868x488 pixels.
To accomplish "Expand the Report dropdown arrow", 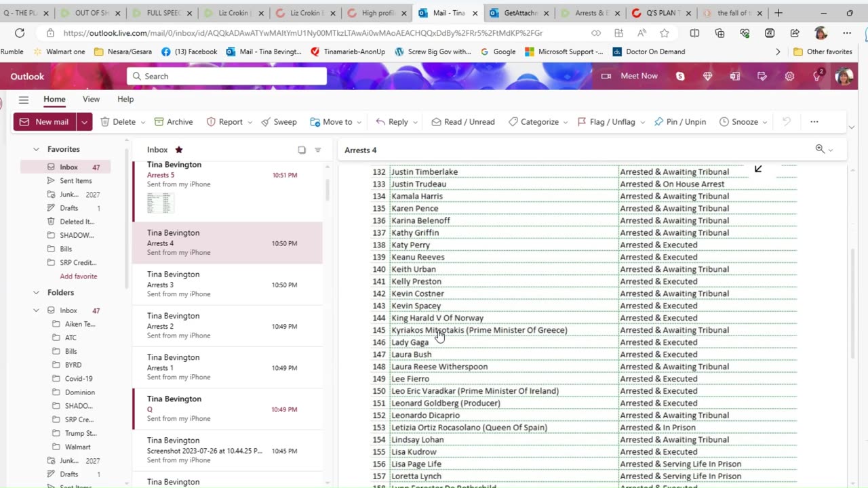I will 250,123.
